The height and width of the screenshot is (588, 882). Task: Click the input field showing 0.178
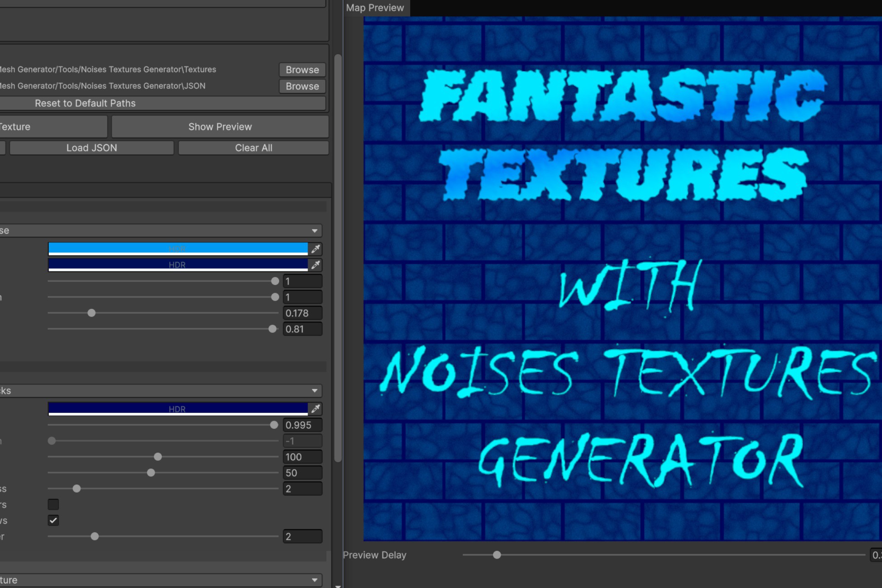pos(303,313)
